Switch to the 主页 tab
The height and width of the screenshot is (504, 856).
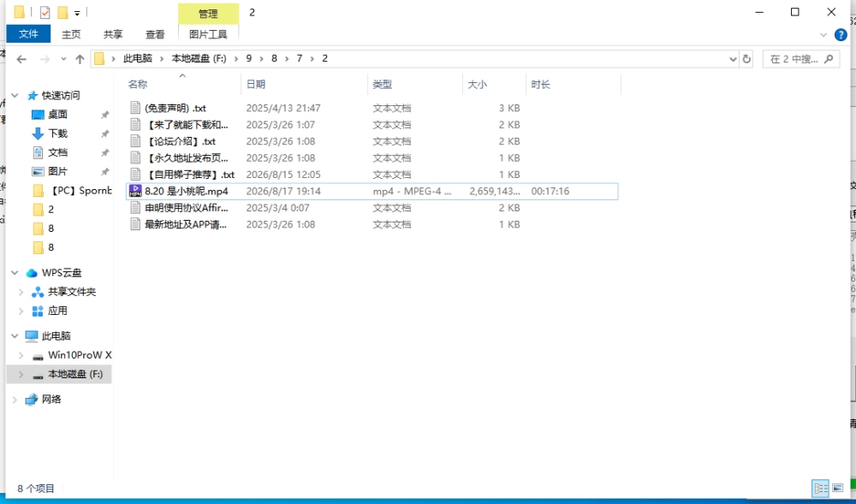pyautogui.click(x=71, y=34)
